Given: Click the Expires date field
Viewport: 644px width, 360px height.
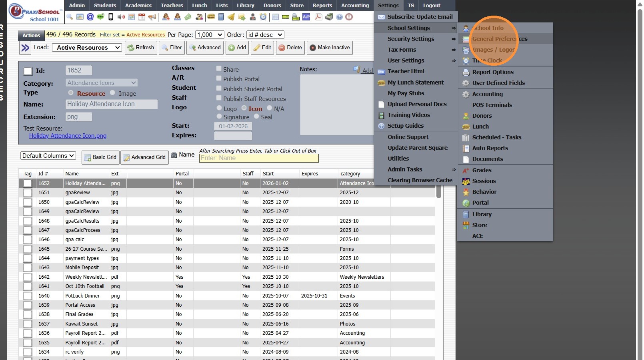Looking at the screenshot, I should (233, 136).
